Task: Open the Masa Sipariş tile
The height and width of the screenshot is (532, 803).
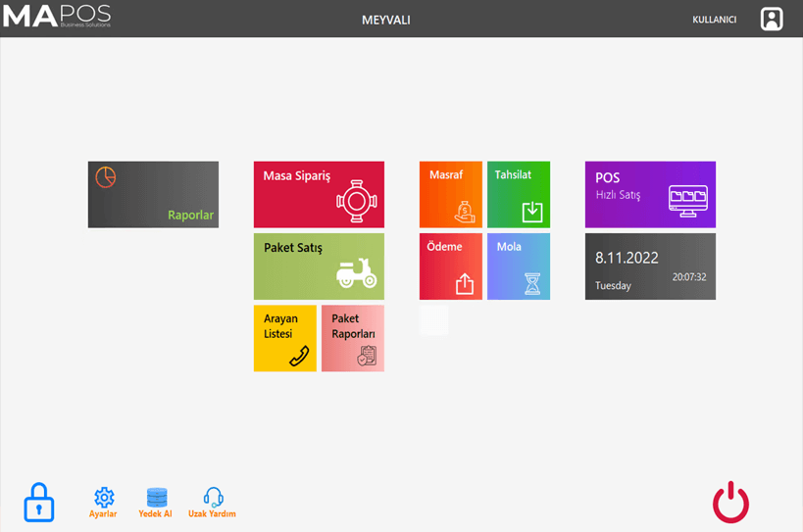Action: [x=319, y=194]
